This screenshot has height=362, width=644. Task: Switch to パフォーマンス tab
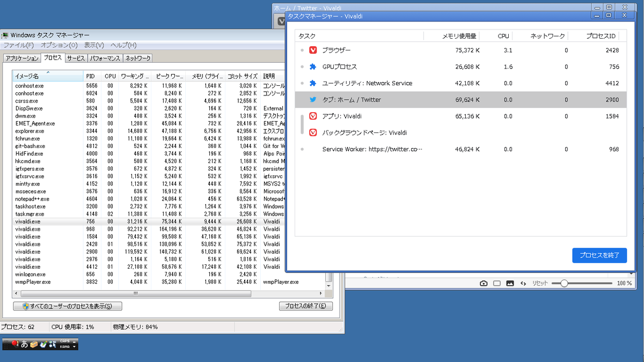click(105, 58)
